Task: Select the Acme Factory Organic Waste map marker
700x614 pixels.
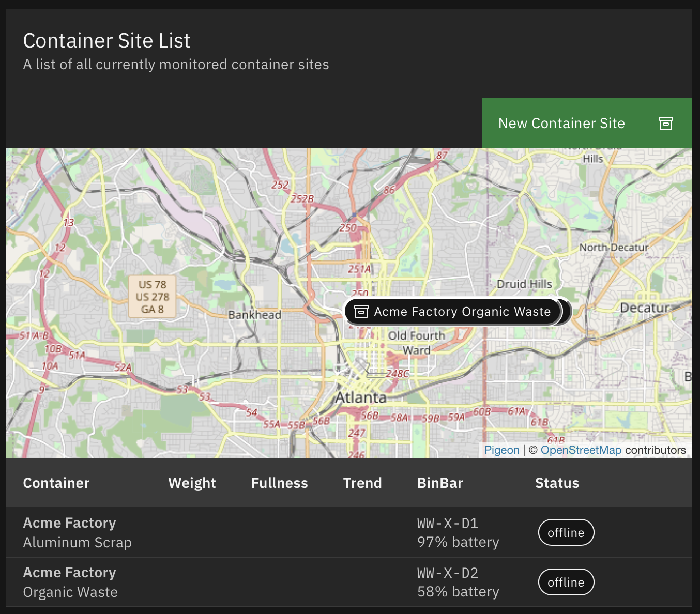Action: click(452, 312)
